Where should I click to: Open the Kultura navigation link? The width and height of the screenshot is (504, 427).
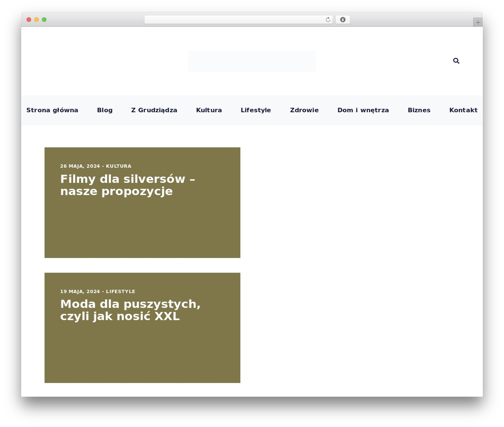pos(209,110)
